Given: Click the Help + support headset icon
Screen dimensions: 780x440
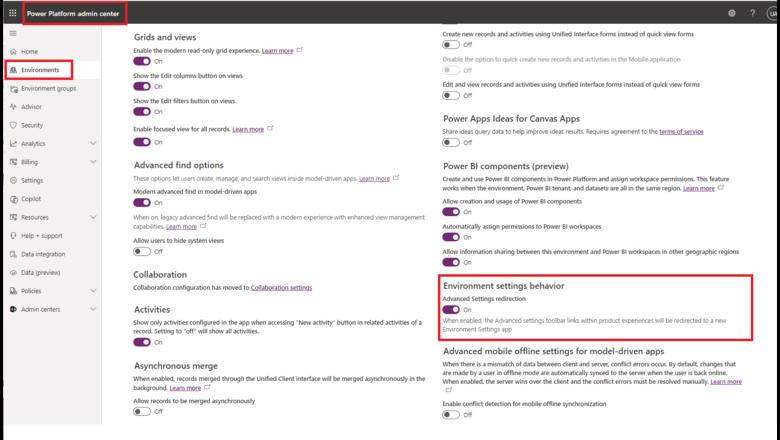Looking at the screenshot, I should (x=13, y=236).
